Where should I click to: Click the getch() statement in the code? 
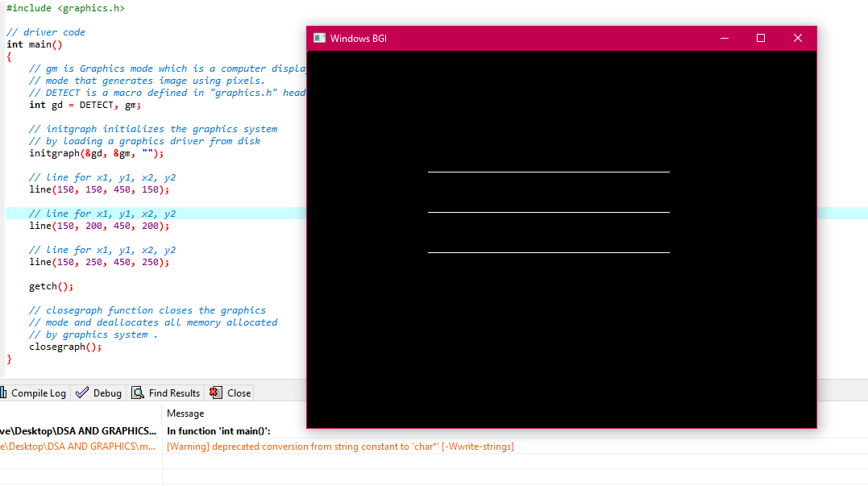(50, 285)
